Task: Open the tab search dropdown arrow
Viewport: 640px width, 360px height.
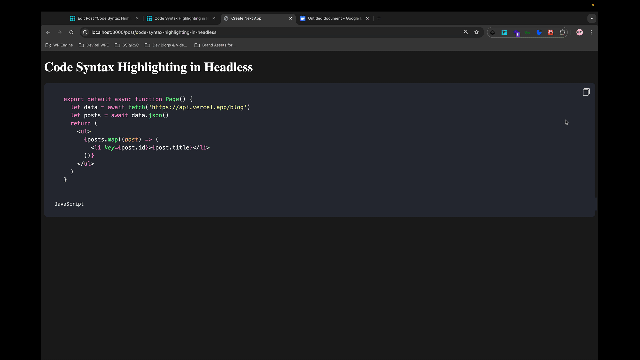Action: (x=591, y=18)
